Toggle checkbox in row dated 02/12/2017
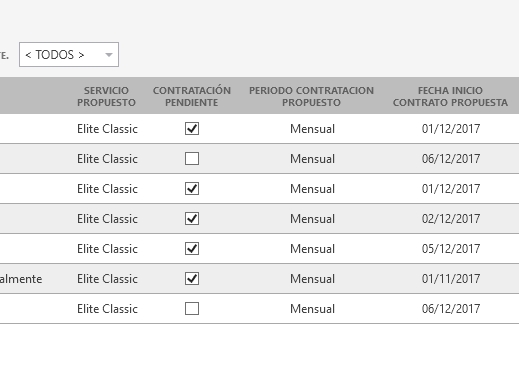The height and width of the screenshot is (389, 519). pyautogui.click(x=192, y=219)
